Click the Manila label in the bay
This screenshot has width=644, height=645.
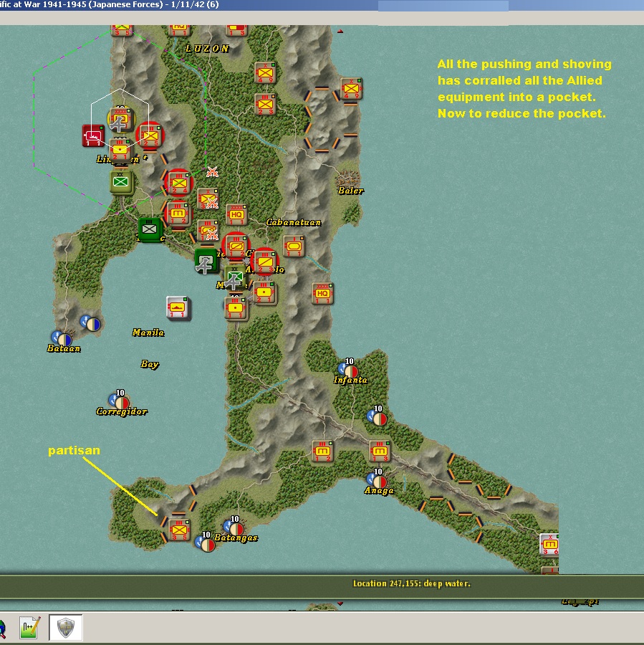[x=148, y=333]
